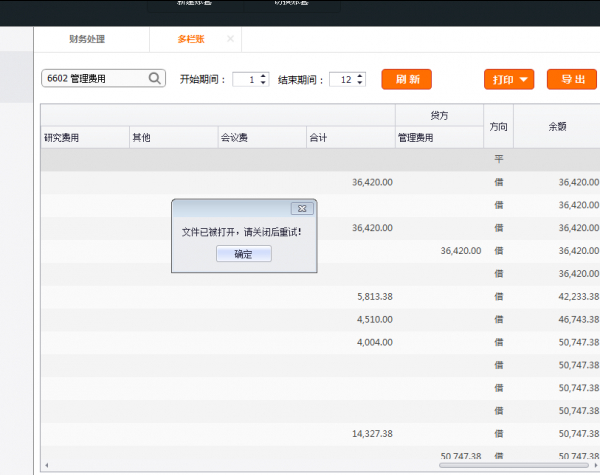The height and width of the screenshot is (475, 600).
Task: Select the 多栏账 tab
Action: [190, 40]
